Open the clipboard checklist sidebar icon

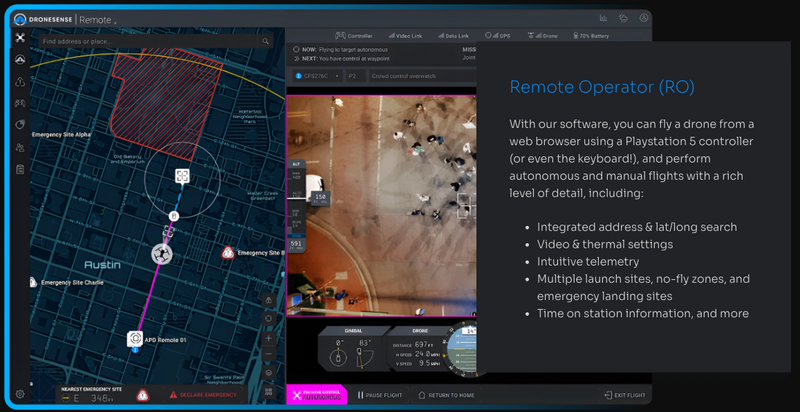tap(20, 169)
